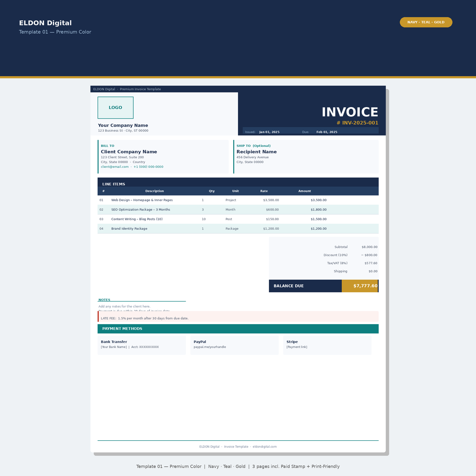
Task: Click the Amount column header
Action: tap(305, 191)
